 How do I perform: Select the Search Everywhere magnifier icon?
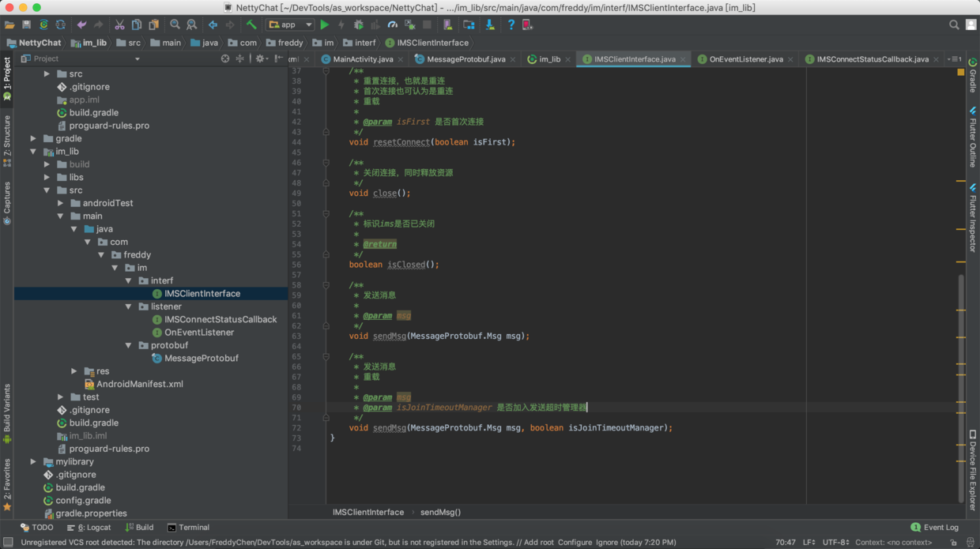pos(954,24)
